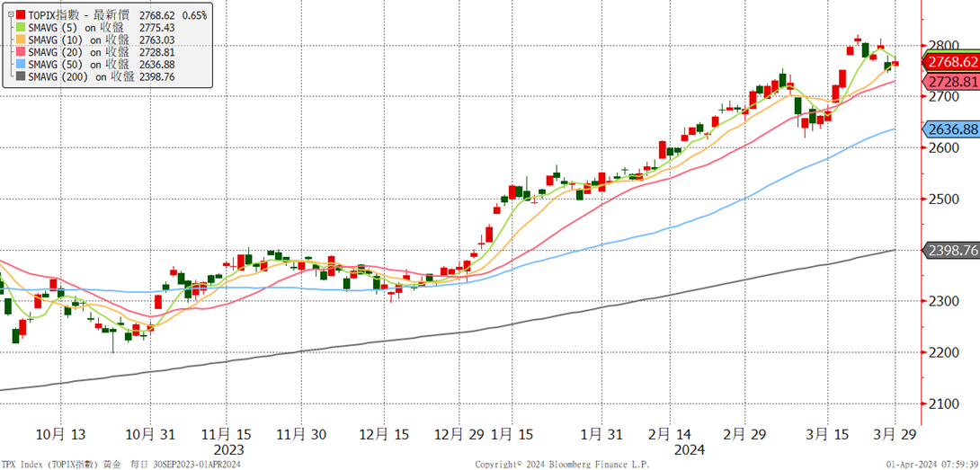Click the 'TPX Index (TOPIX指數)' footer text
980x470 pixels.
click(x=50, y=465)
